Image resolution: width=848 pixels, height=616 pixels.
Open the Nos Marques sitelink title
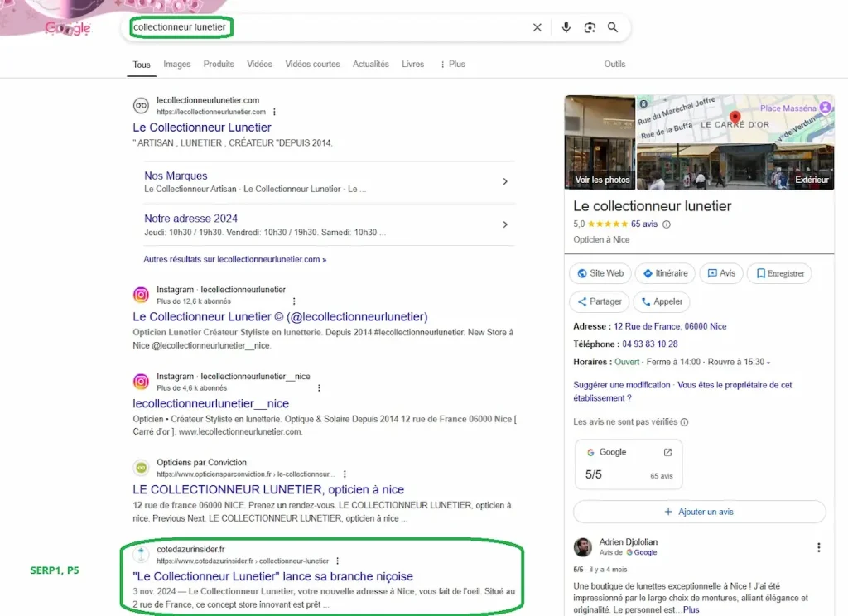tap(176, 176)
